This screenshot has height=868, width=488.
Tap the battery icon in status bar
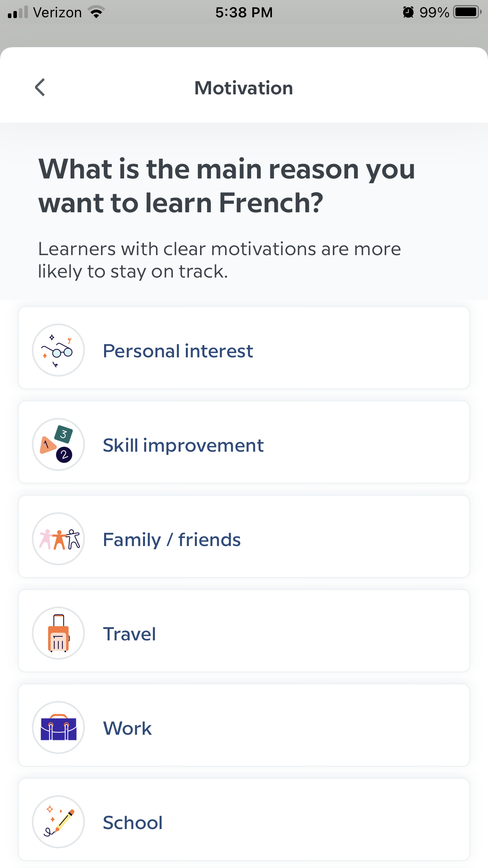point(467,12)
